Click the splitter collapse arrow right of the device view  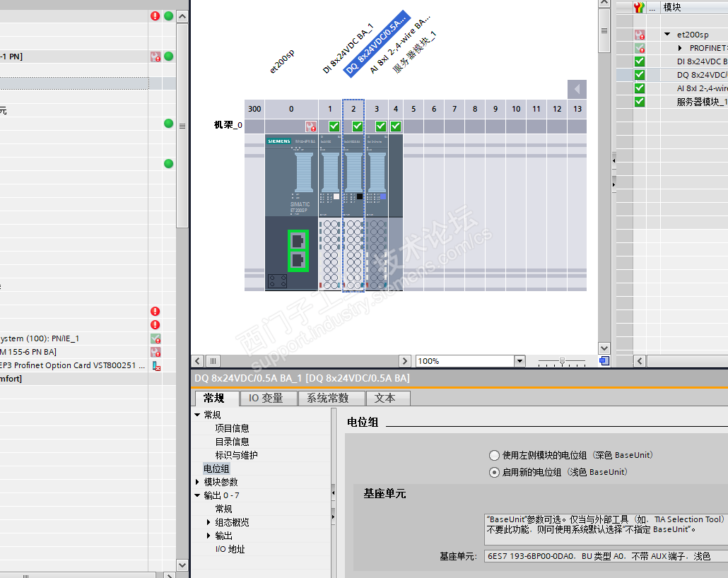[613, 160]
